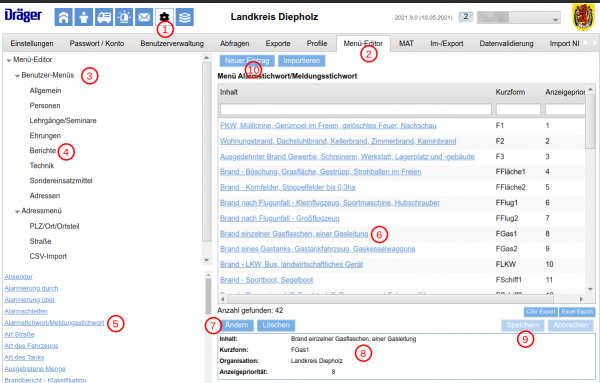The width and height of the screenshot is (600, 383).
Task: Click the Kurzform filter input field
Action: click(518, 109)
